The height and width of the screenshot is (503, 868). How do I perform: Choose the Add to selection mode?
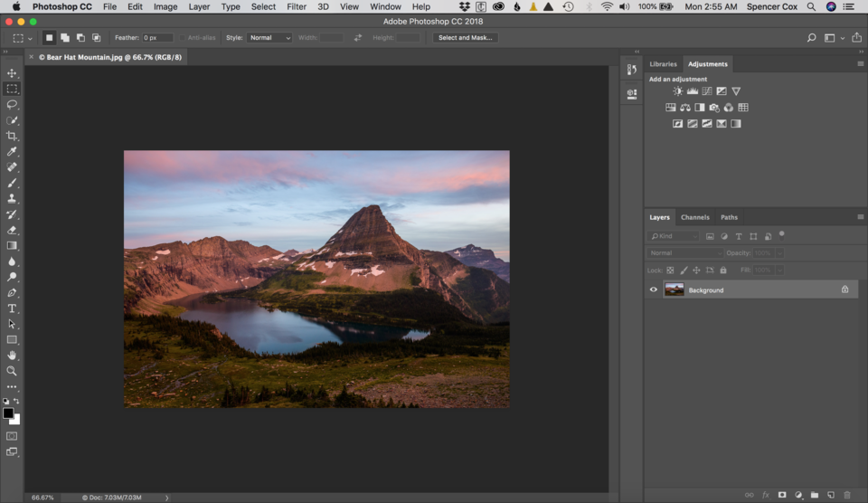point(65,38)
